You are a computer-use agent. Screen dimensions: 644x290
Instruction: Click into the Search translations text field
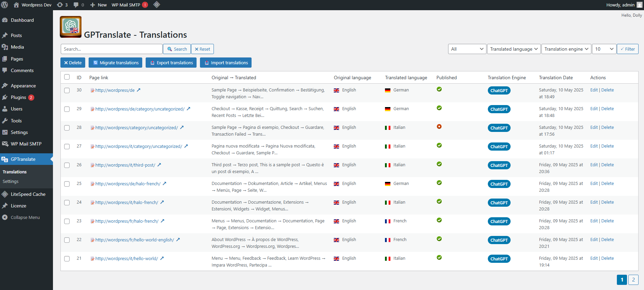click(111, 49)
